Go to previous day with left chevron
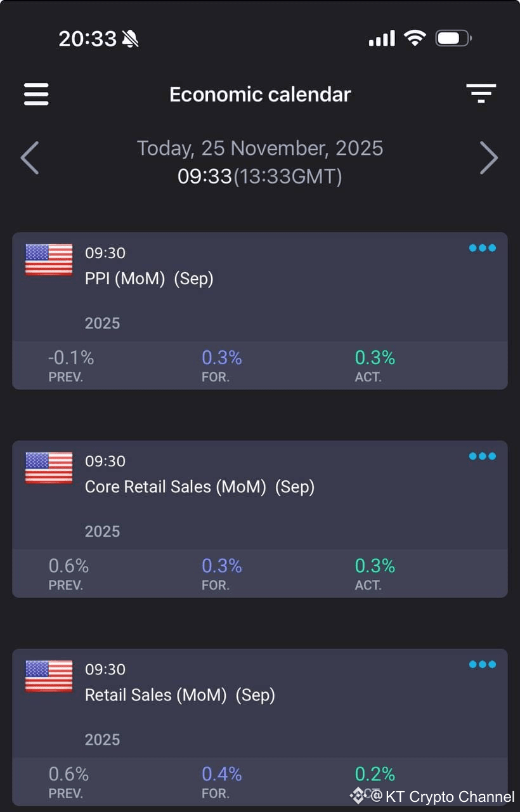Viewport: 520px width, 812px height. coord(30,157)
